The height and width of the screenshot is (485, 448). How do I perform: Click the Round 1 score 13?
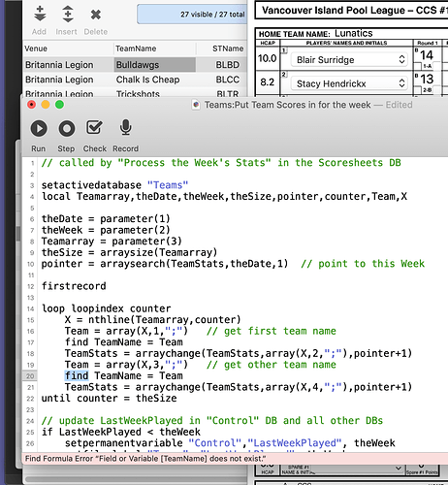(x=427, y=79)
